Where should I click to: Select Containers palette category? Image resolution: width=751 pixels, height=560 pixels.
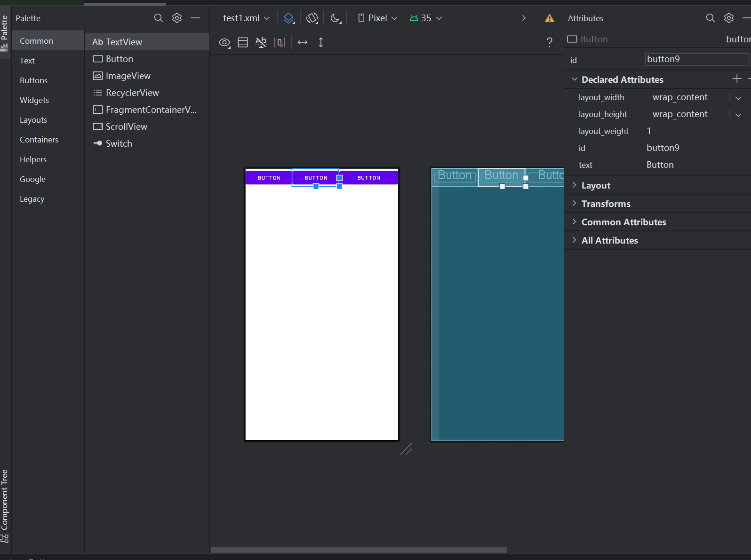pos(48,140)
